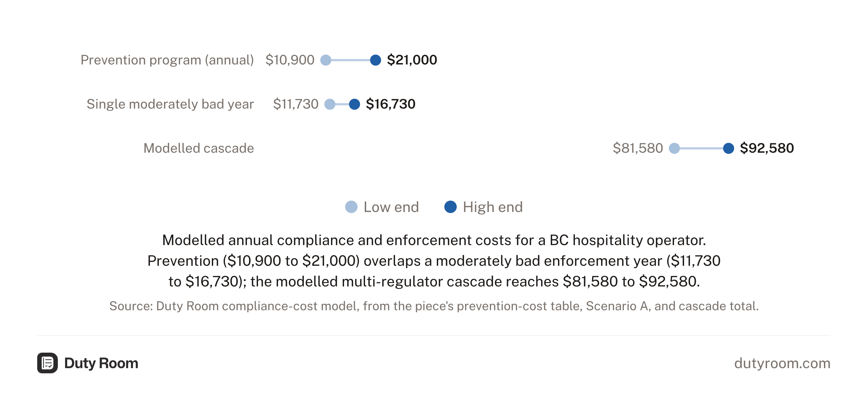Click the Source attribution line
Image resolution: width=868 pixels, height=394 pixels.
coord(434,306)
